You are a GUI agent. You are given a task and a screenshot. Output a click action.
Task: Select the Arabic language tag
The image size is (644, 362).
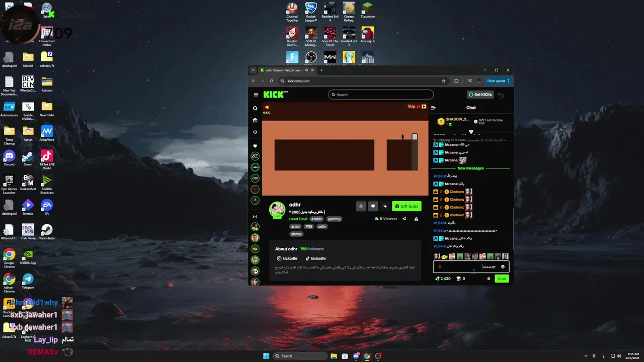pos(316,219)
